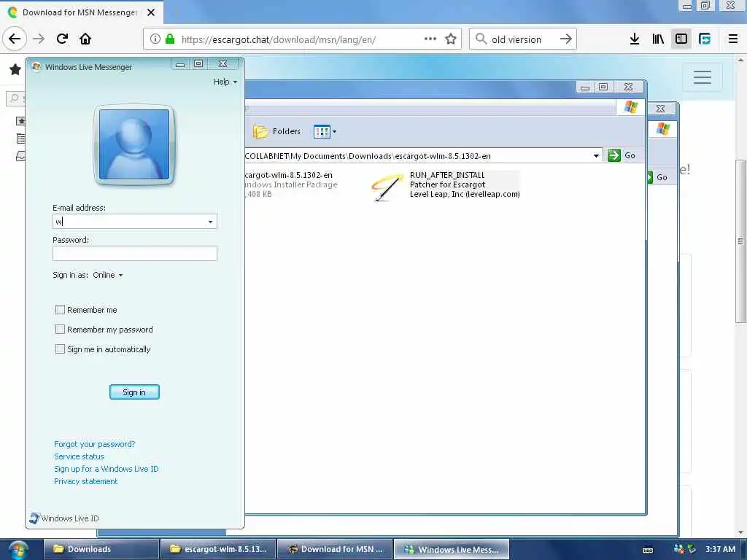747x560 pixels.
Task: Open the Forgot your password link
Action: [94, 444]
